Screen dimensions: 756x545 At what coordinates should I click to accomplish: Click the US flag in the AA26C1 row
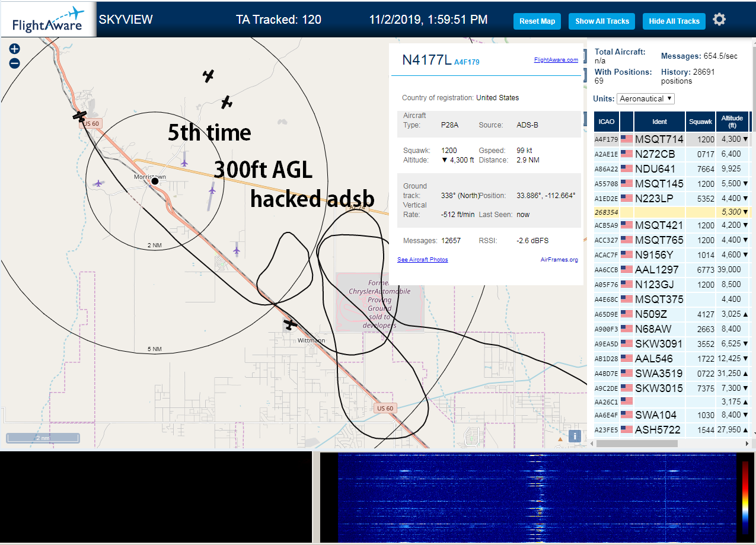pyautogui.click(x=626, y=401)
